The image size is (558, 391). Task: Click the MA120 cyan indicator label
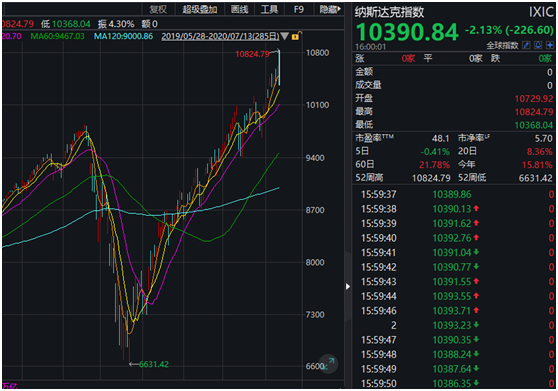click(123, 36)
